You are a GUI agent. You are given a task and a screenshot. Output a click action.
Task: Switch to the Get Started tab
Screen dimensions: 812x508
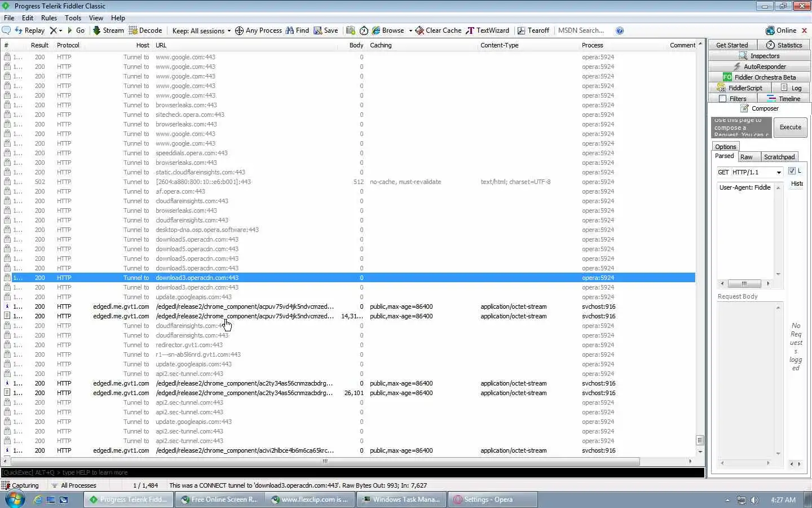732,45
